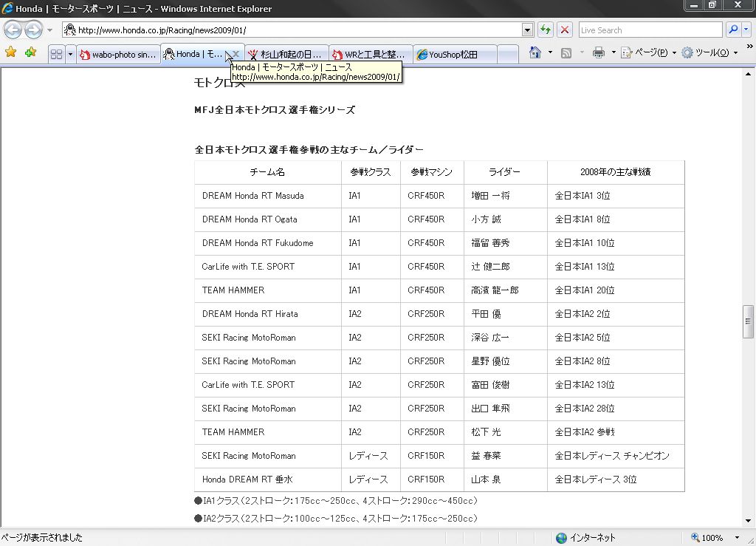Click the ページが表示されました status text

pos(42,537)
